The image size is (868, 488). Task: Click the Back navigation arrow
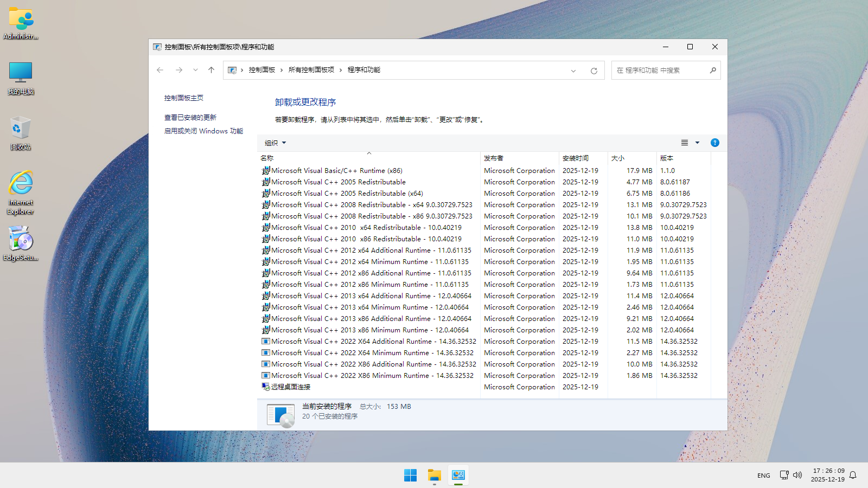tap(160, 70)
